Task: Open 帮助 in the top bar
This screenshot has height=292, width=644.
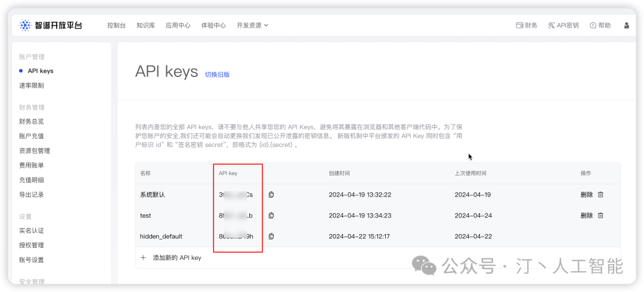Action: pos(600,25)
